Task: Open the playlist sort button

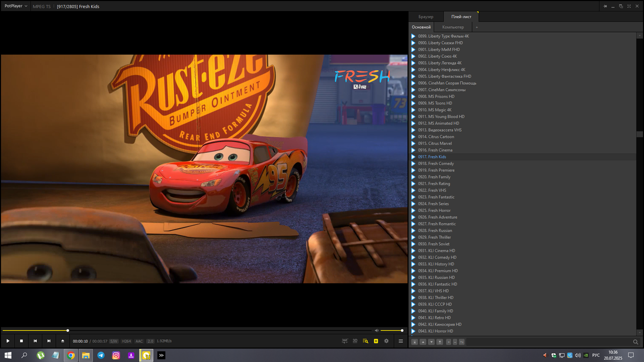Action: pos(462,342)
